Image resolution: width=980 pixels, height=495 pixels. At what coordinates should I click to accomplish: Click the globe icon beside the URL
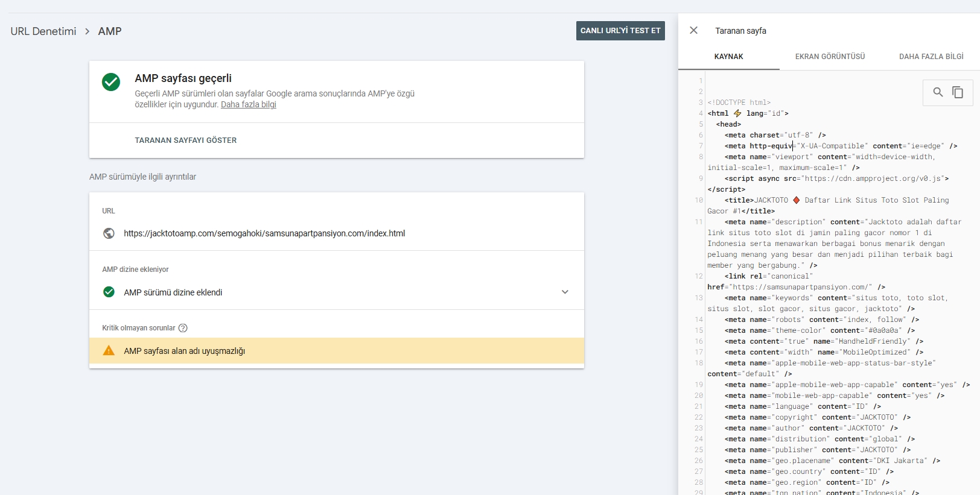[x=109, y=233]
